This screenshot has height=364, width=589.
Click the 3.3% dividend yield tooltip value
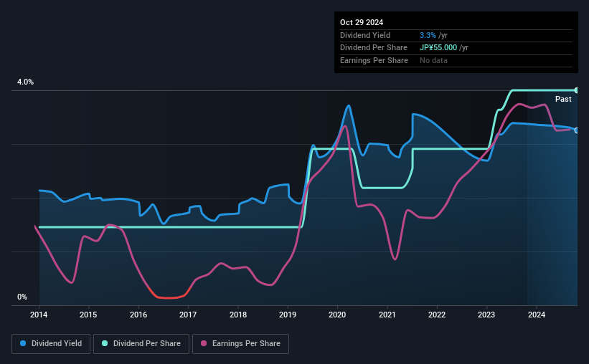tap(428, 35)
